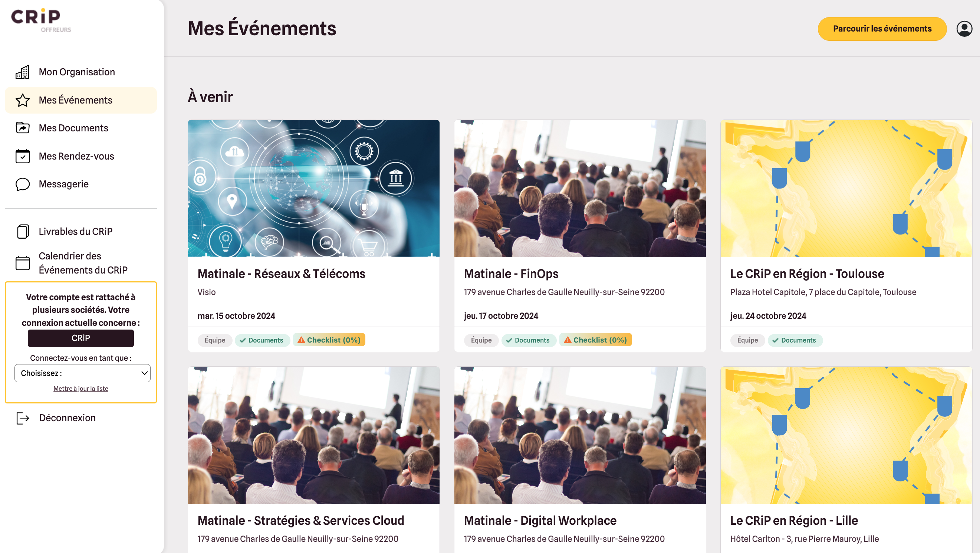
Task: Click the Mes Documents folder icon
Action: 23,128
